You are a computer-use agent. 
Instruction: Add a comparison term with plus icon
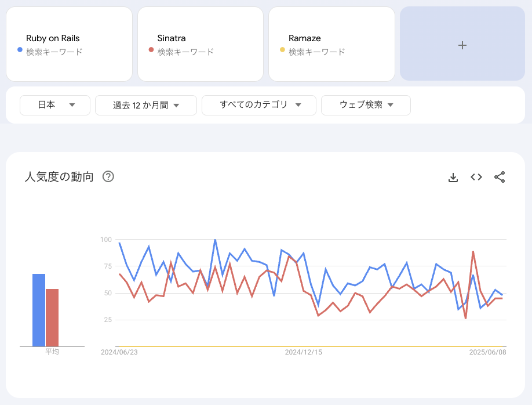tap(462, 44)
